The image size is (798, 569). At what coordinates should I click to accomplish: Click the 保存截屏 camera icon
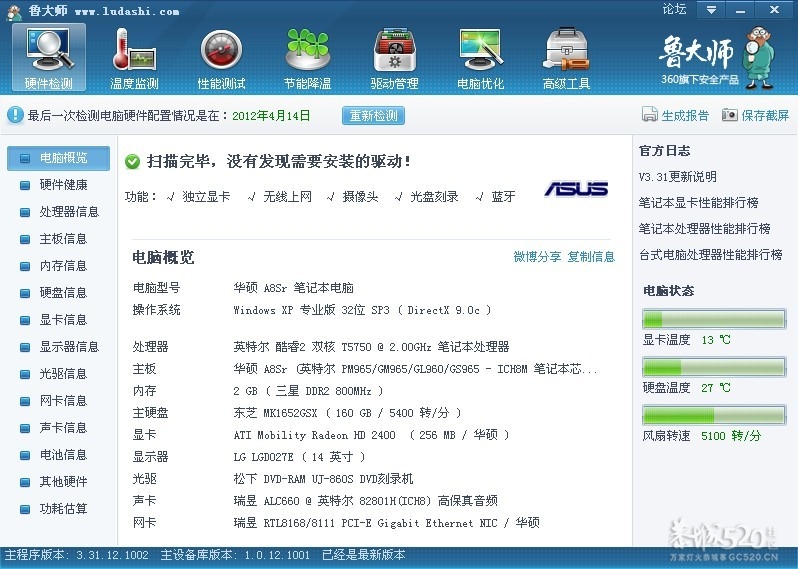coord(729,115)
